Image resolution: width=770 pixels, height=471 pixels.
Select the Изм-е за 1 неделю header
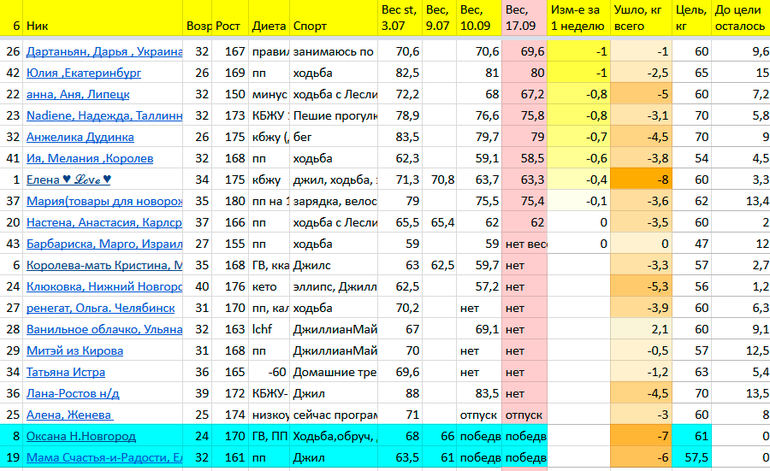click(578, 16)
